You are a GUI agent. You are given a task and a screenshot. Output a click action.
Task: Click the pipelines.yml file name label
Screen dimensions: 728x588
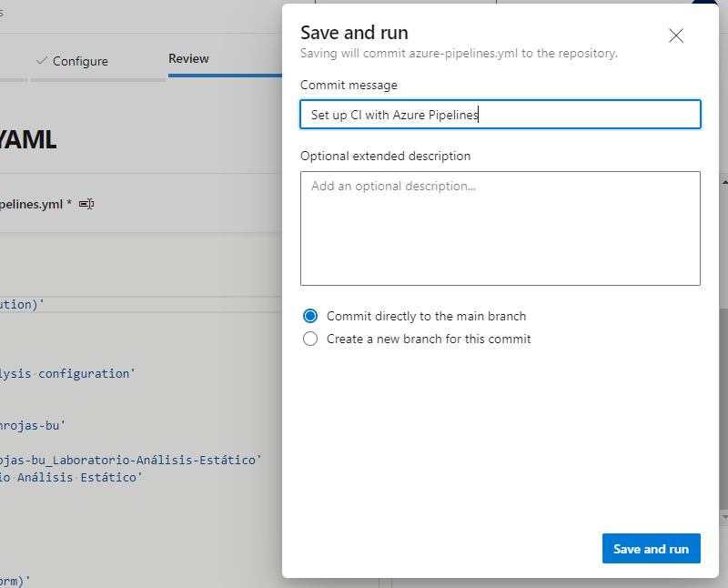(32, 204)
